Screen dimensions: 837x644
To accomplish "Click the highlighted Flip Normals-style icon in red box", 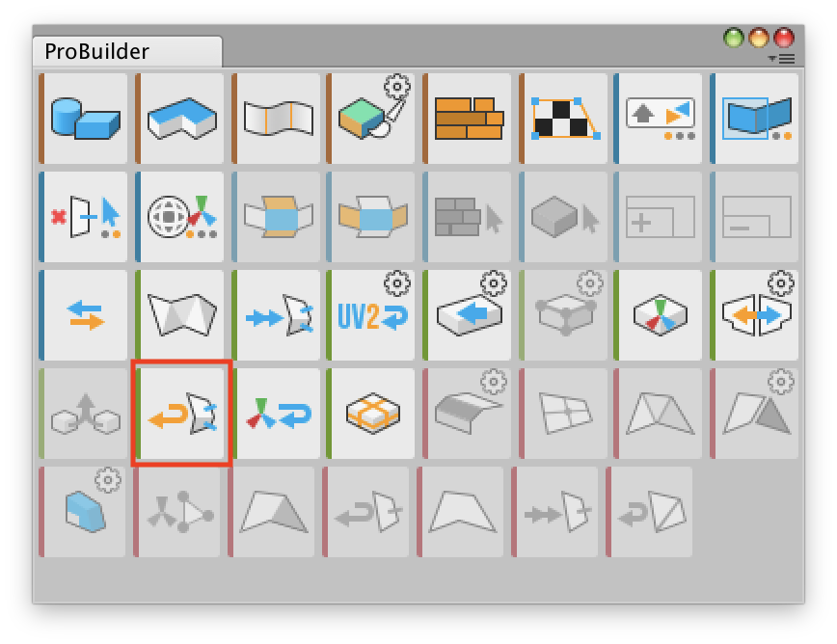I will 181,414.
